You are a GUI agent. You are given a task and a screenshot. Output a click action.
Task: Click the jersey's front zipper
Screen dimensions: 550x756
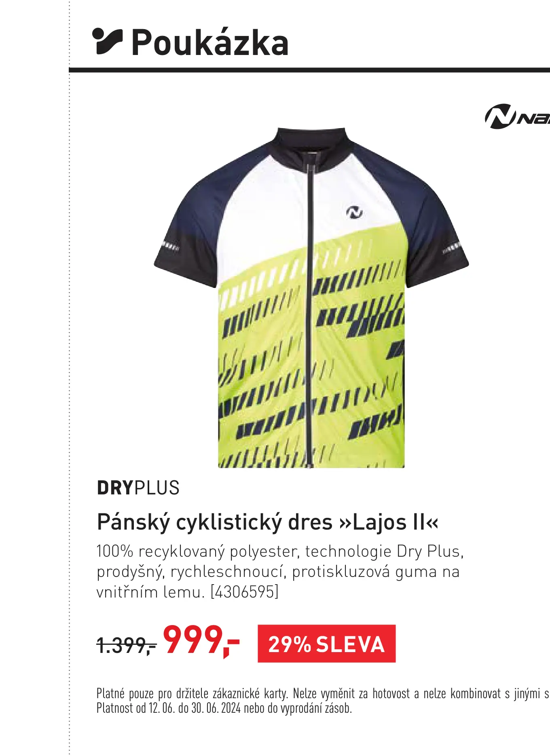[310, 315]
